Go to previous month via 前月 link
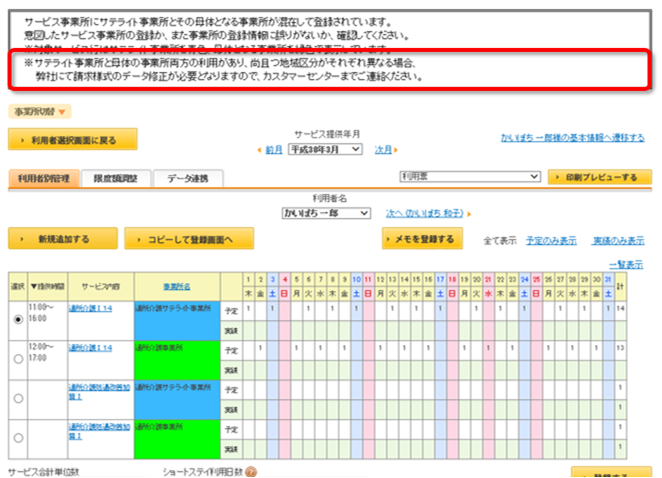Image resolution: width=662 pixels, height=478 pixels. [274, 150]
